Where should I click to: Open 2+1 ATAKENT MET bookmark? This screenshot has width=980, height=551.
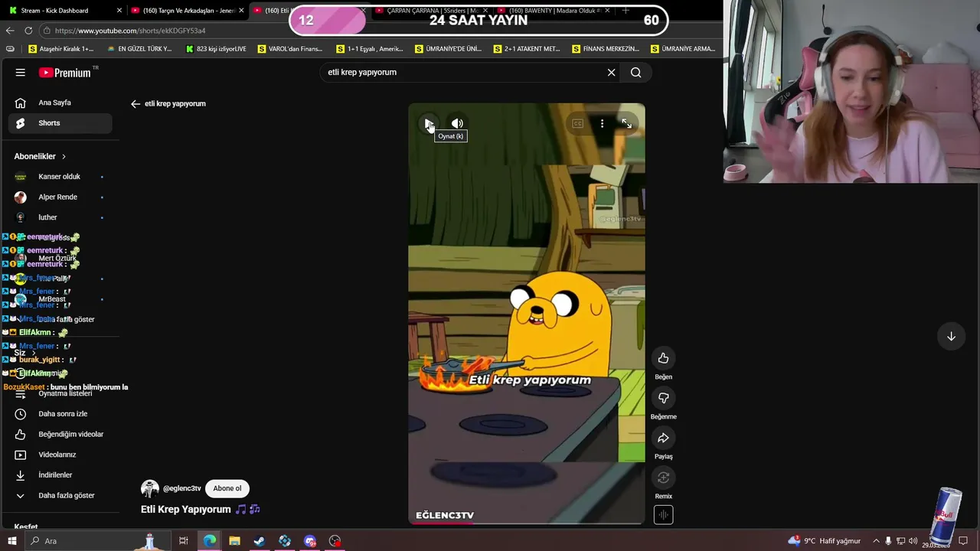coord(527,49)
